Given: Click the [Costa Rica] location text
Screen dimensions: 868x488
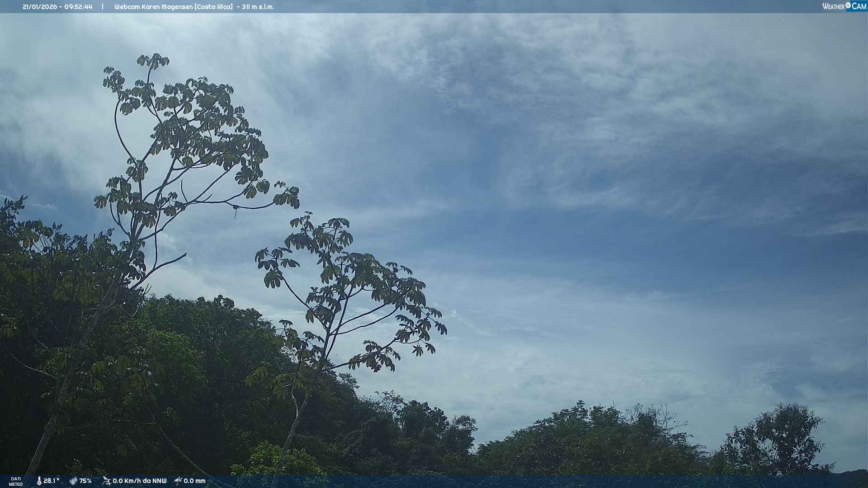Looking at the screenshot, I should 213,7.
